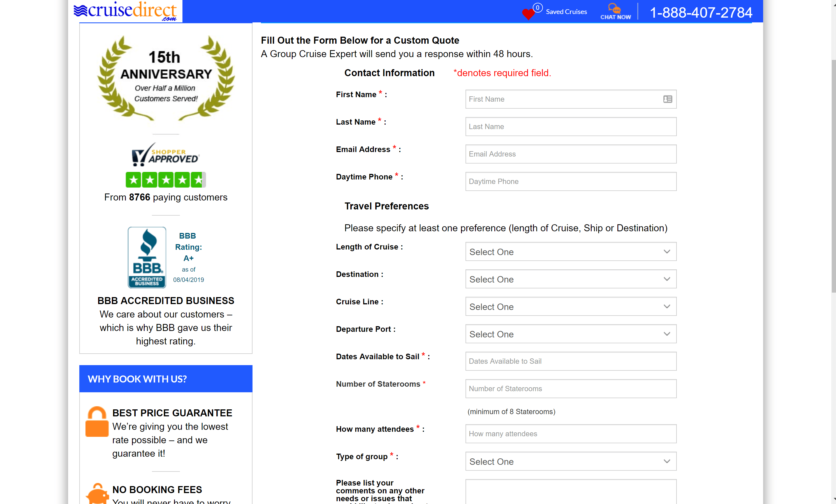Screen dimensions: 836x504
Task: Click inside the comments text area
Action: [x=571, y=492]
